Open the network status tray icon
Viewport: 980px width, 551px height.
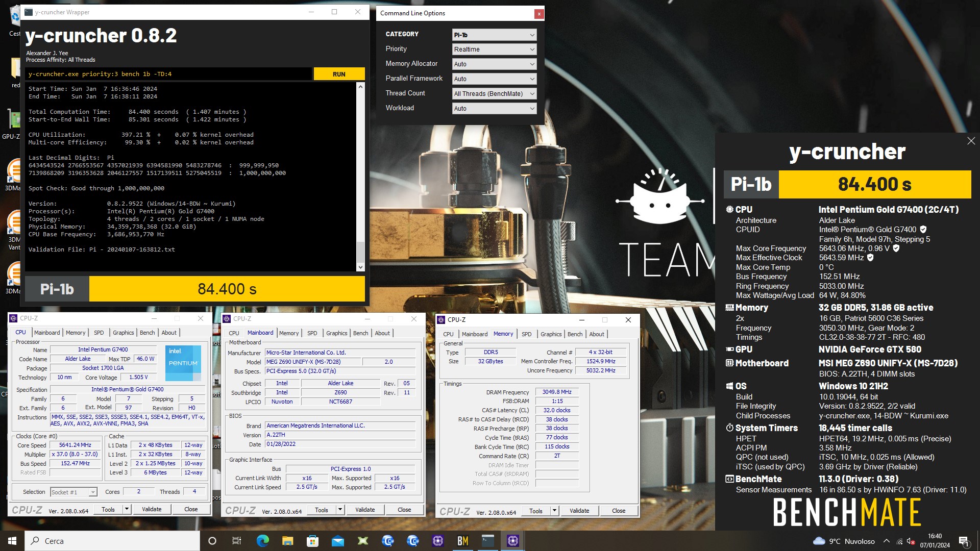pos(899,541)
